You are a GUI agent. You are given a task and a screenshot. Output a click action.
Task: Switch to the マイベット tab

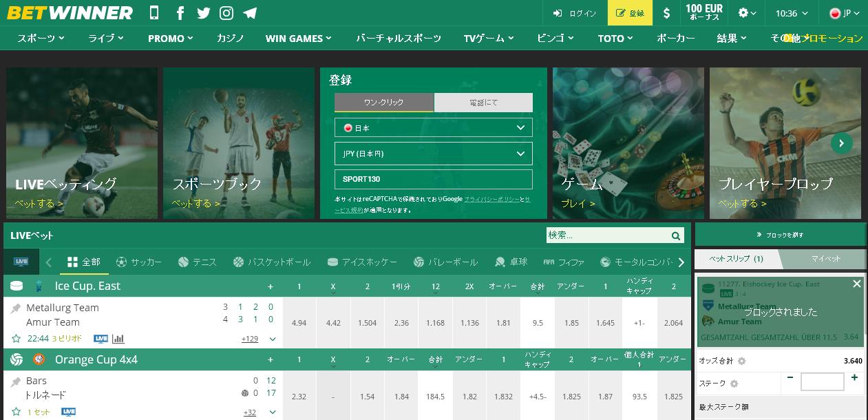[825, 259]
